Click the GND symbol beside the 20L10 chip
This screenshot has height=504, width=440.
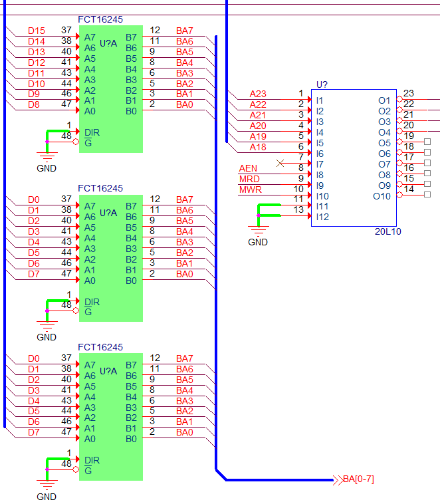[x=258, y=236]
